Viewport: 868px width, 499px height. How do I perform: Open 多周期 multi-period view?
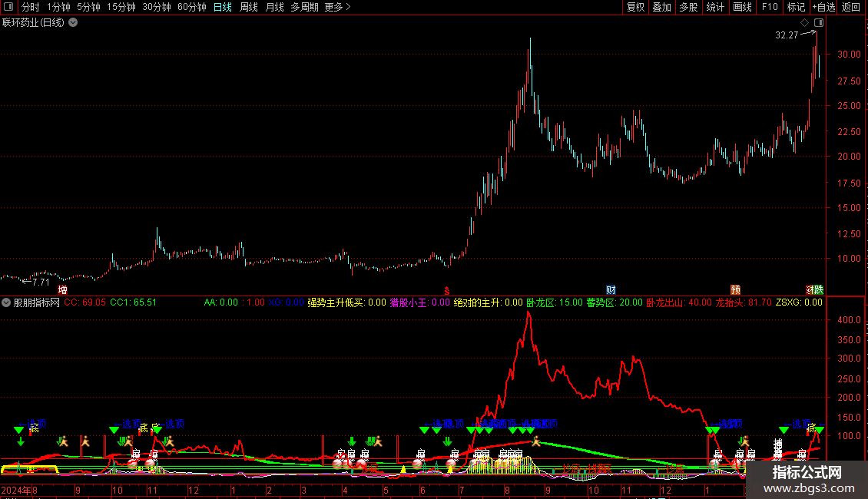(304, 7)
